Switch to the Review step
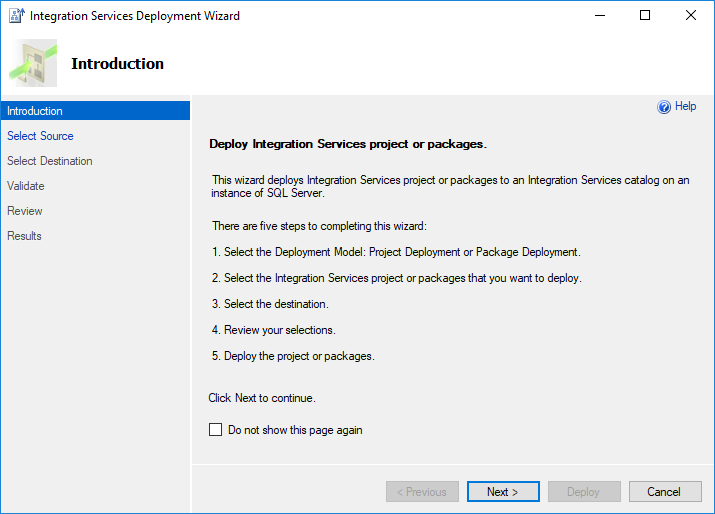 [x=25, y=211]
